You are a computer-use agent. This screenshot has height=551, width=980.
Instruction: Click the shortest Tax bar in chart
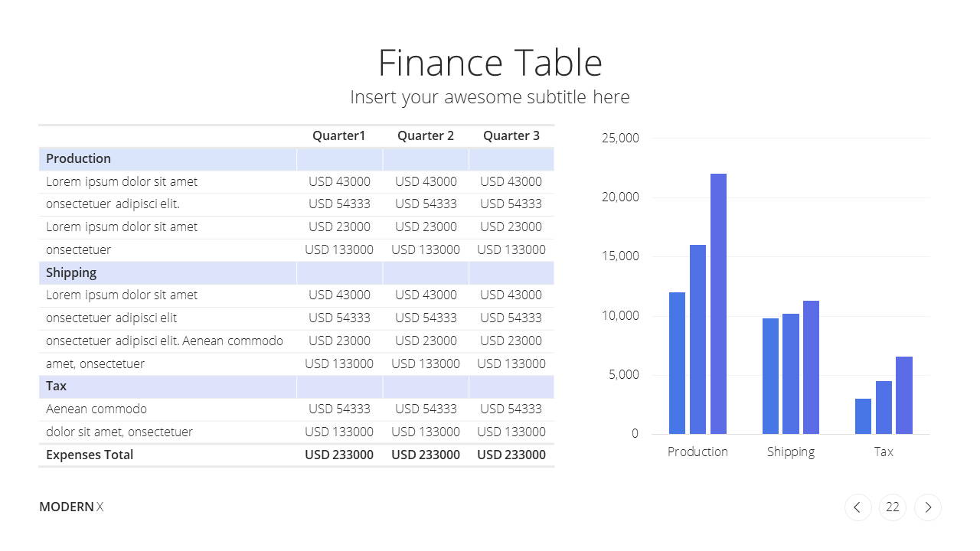click(x=863, y=416)
